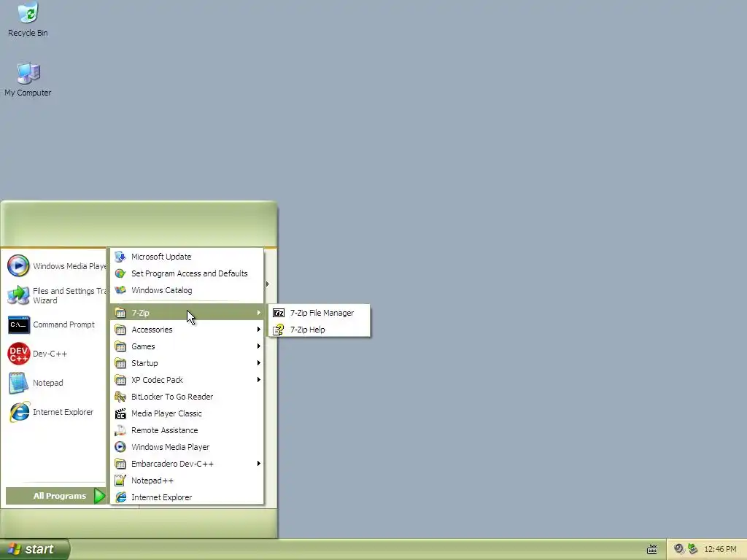The height and width of the screenshot is (560, 747).
Task: Click the system tray clock 12:46 PM
Action: 720,550
